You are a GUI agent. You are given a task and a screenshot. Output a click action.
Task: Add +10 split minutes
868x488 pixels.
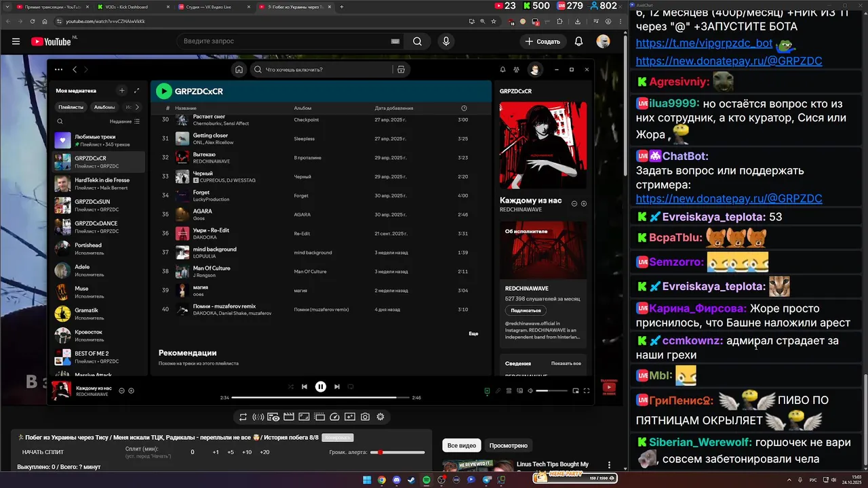248,452
